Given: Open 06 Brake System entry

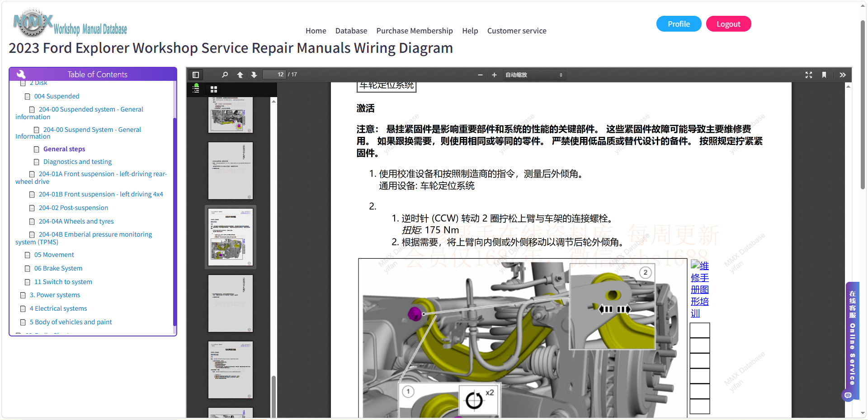Looking at the screenshot, I should [x=58, y=268].
